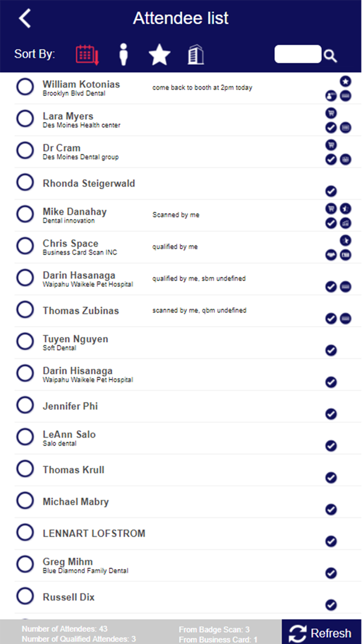Select the radio circle for Dr Cram
The height and width of the screenshot is (644, 362).
tap(25, 151)
